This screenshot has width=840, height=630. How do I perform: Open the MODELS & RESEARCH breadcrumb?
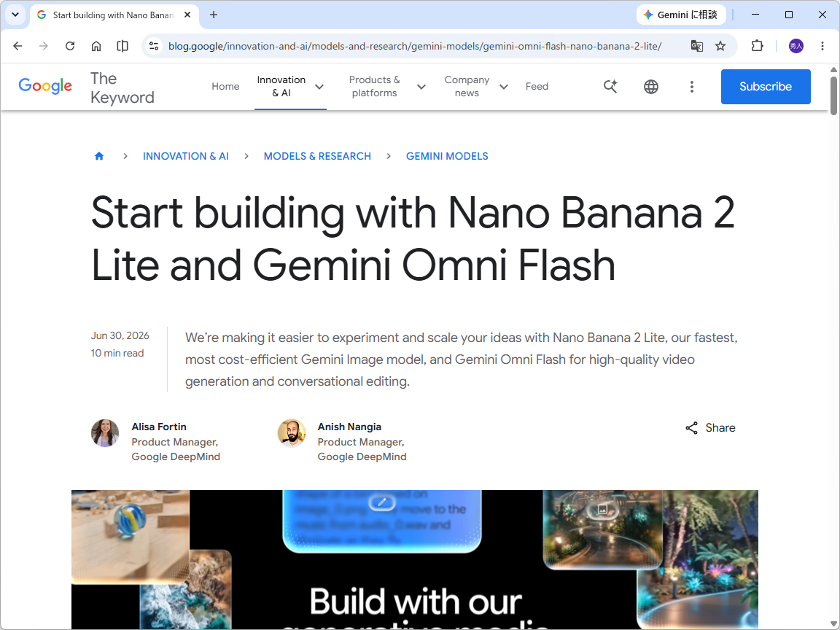(317, 156)
